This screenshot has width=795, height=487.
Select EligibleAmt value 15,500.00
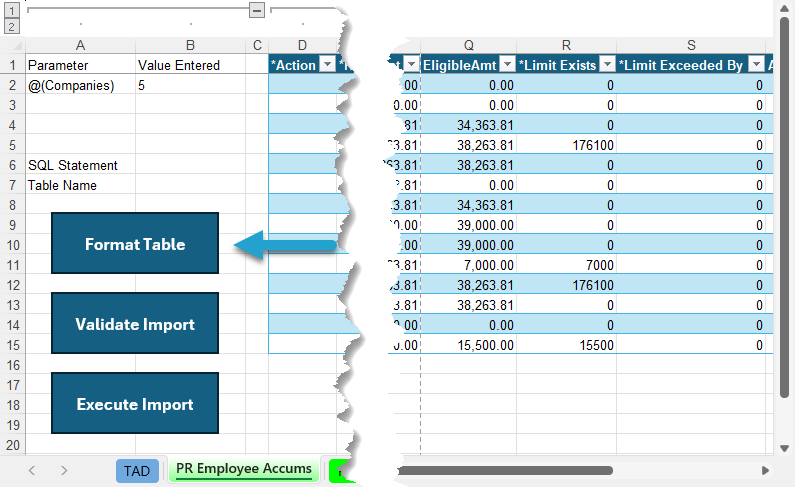(468, 345)
